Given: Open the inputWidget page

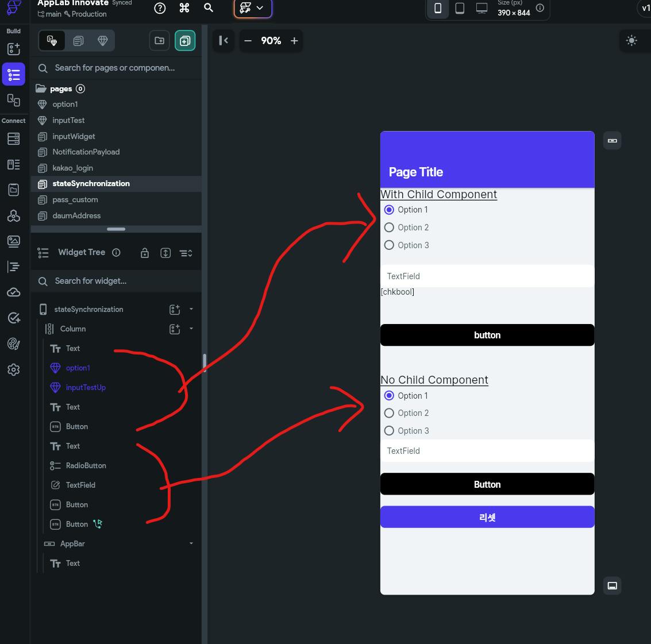Looking at the screenshot, I should coord(74,136).
